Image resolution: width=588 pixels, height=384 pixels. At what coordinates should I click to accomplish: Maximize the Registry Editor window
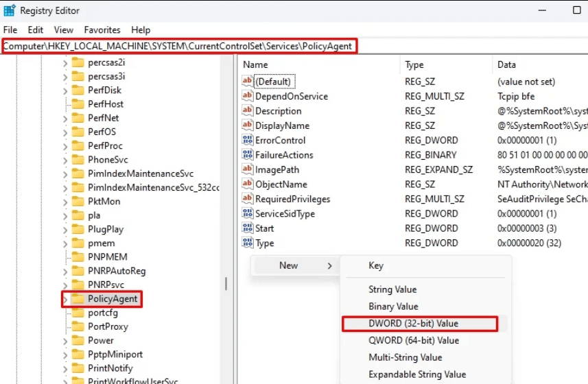click(577, 10)
